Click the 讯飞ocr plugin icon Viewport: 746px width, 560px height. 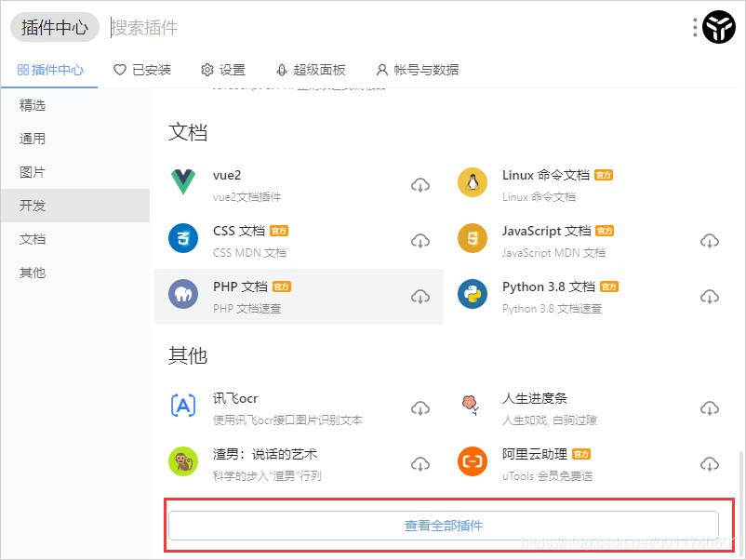(x=183, y=406)
